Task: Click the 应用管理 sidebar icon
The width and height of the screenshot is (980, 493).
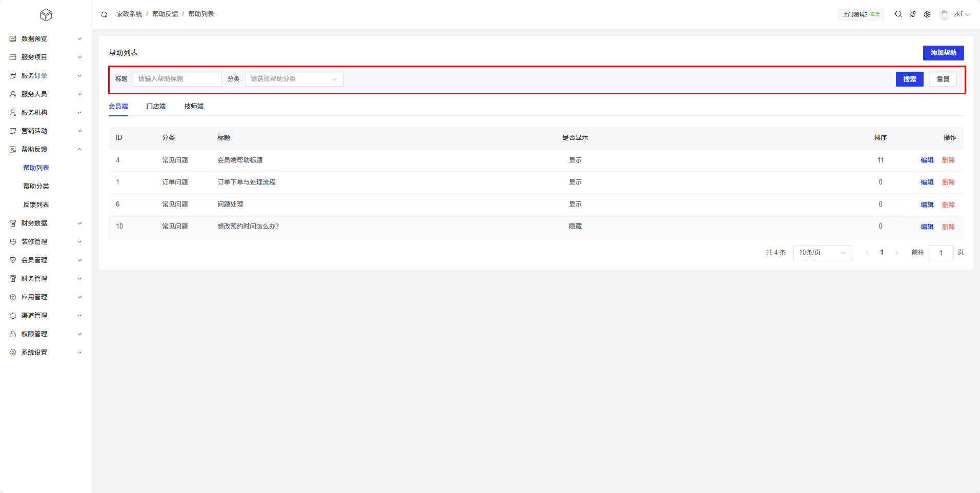Action: coord(13,297)
